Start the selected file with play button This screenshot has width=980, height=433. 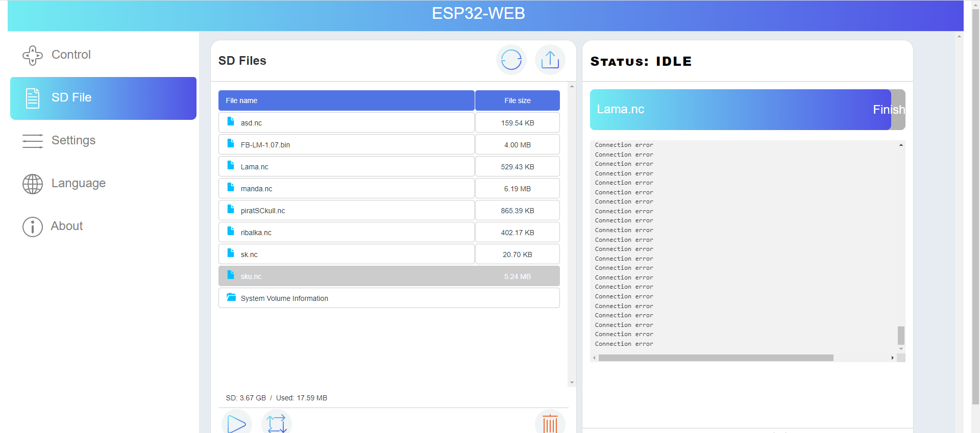click(x=236, y=424)
